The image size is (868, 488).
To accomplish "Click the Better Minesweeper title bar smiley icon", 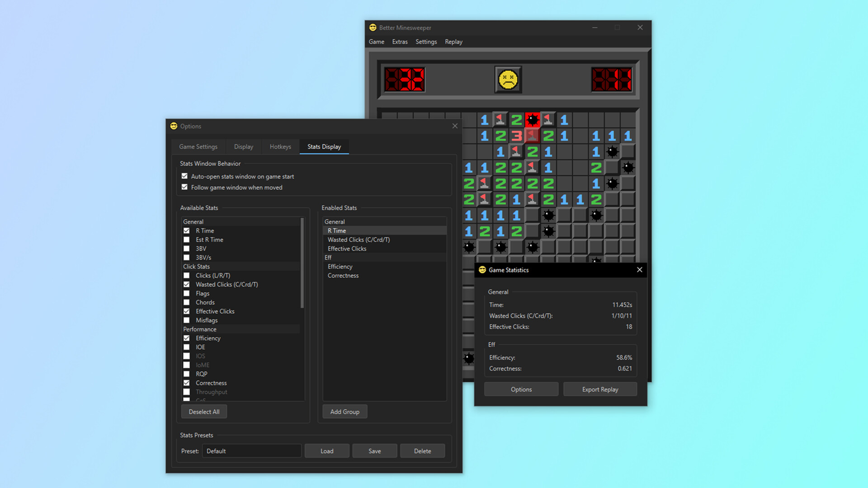I will coord(373,27).
